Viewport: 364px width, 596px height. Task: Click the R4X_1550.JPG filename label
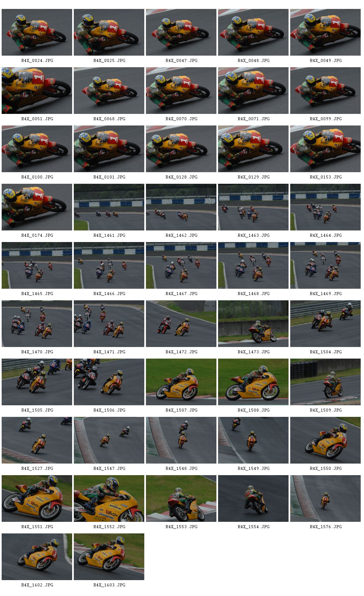click(326, 469)
